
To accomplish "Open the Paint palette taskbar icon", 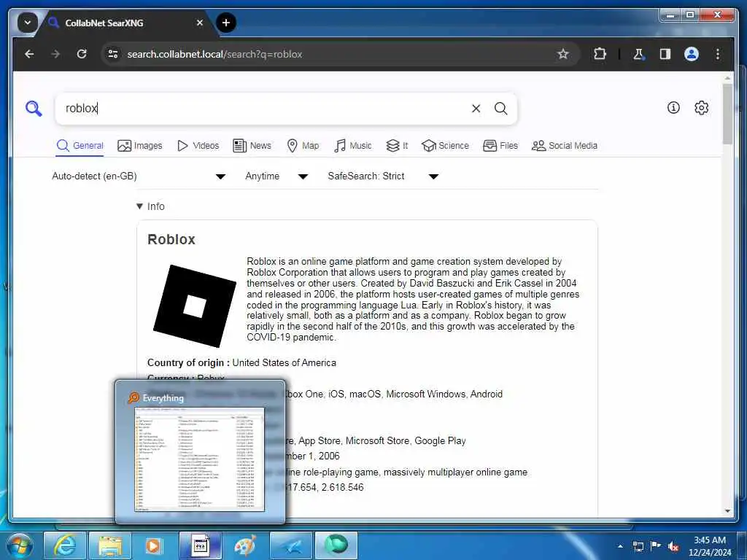I will coord(245,545).
